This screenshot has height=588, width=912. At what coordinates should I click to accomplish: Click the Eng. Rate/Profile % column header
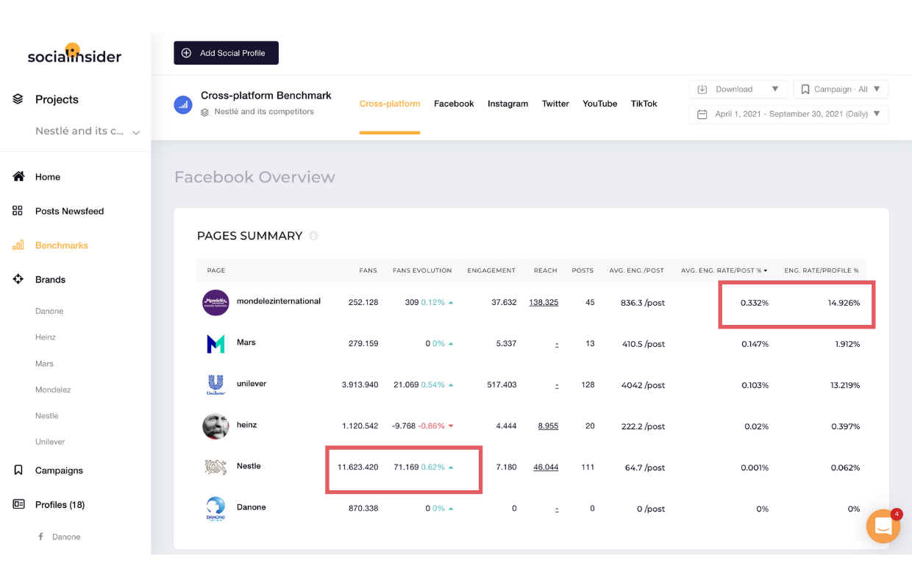822,270
